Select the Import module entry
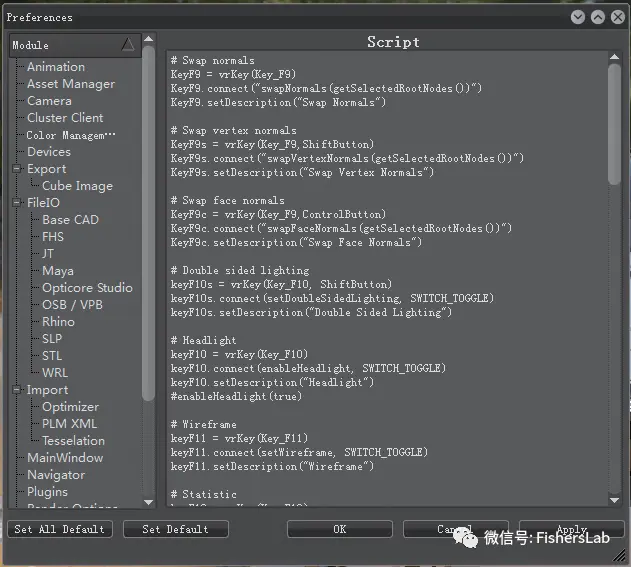 pyautogui.click(x=47, y=390)
